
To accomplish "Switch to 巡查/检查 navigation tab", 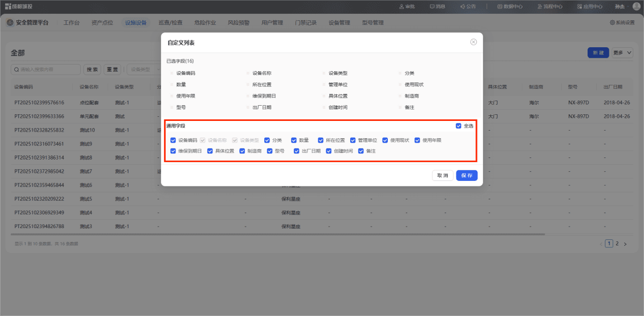I will (x=170, y=22).
